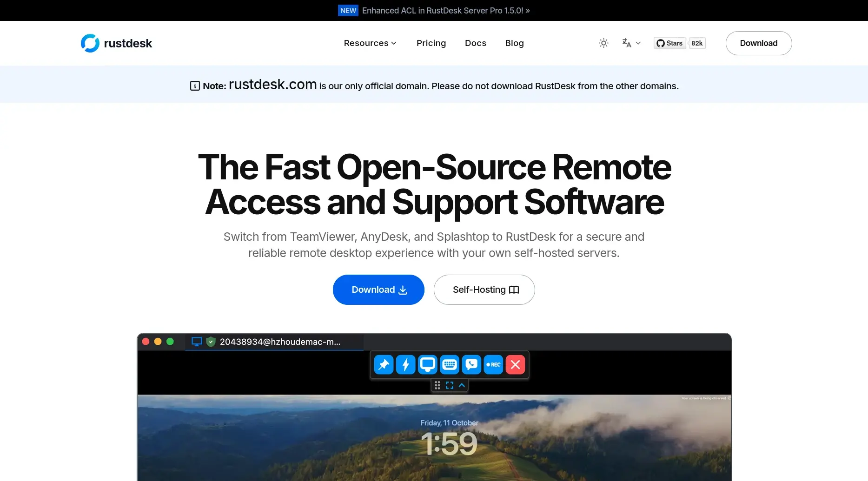Click the voice call chat icon
This screenshot has width=868, height=481.
tap(471, 365)
